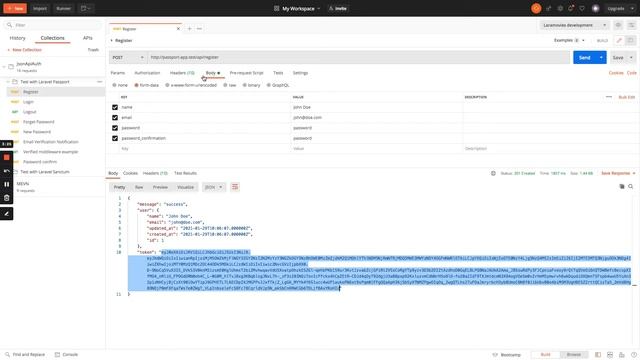This screenshot has width=640, height=360.
Task: Pause the screen recording overlay
Action: [7, 184]
